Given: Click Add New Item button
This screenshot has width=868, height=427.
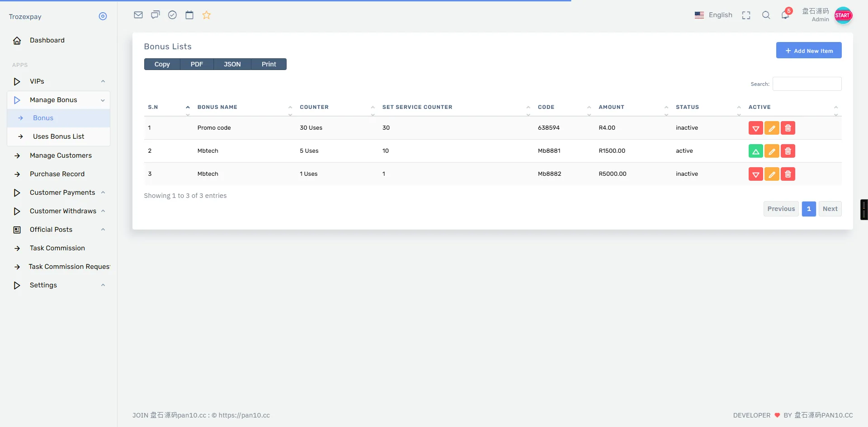Looking at the screenshot, I should coord(809,51).
